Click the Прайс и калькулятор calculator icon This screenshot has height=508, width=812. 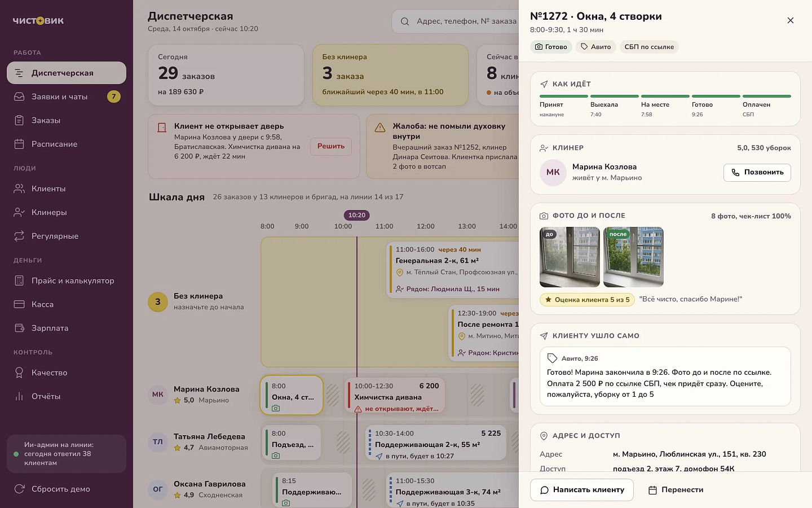19,281
